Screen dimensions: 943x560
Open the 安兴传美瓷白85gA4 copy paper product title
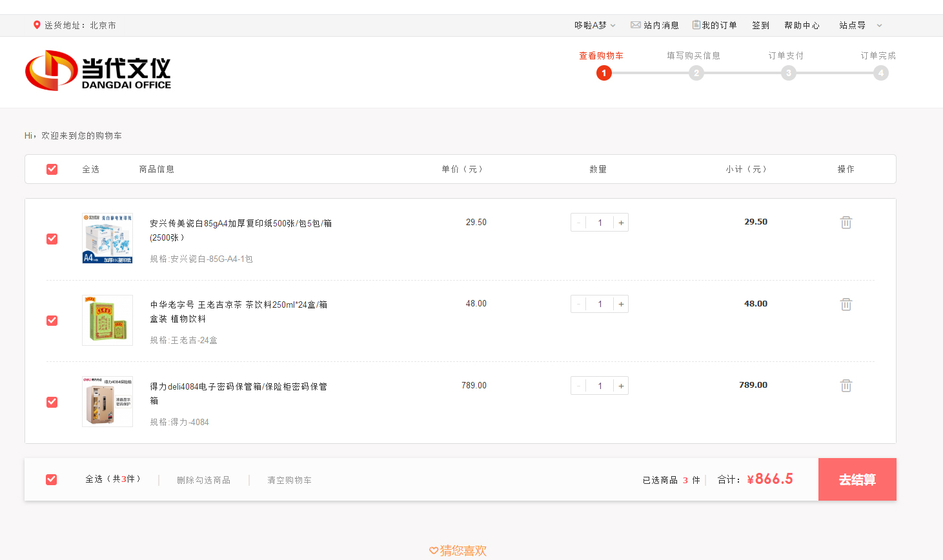coord(241,230)
